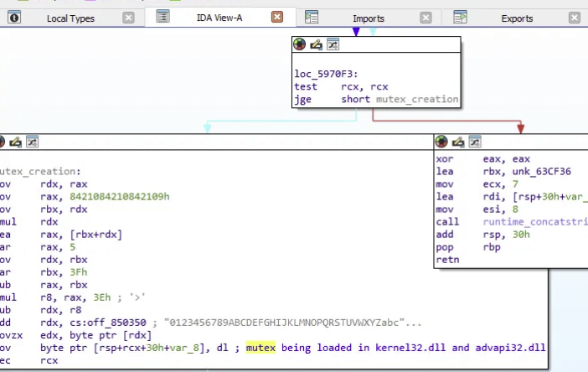The width and height of the screenshot is (588, 372).
Task: Open the Exports tab
Action: click(517, 18)
